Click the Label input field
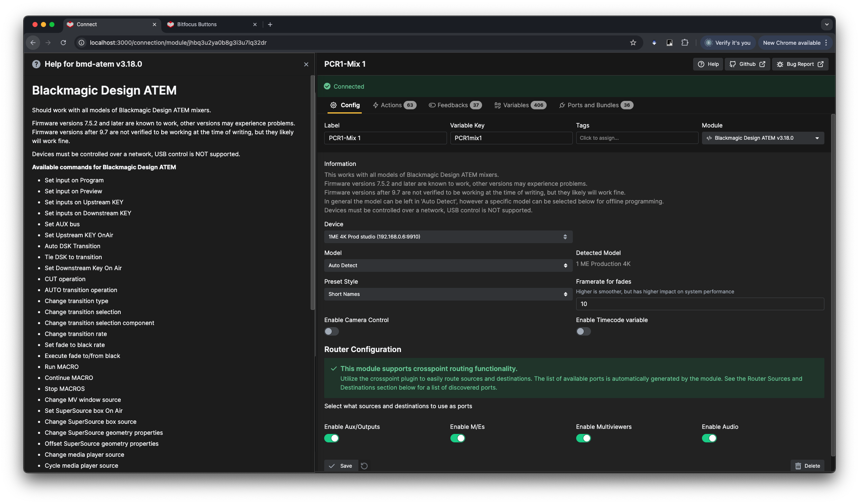The height and width of the screenshot is (504, 859). pyautogui.click(x=385, y=138)
